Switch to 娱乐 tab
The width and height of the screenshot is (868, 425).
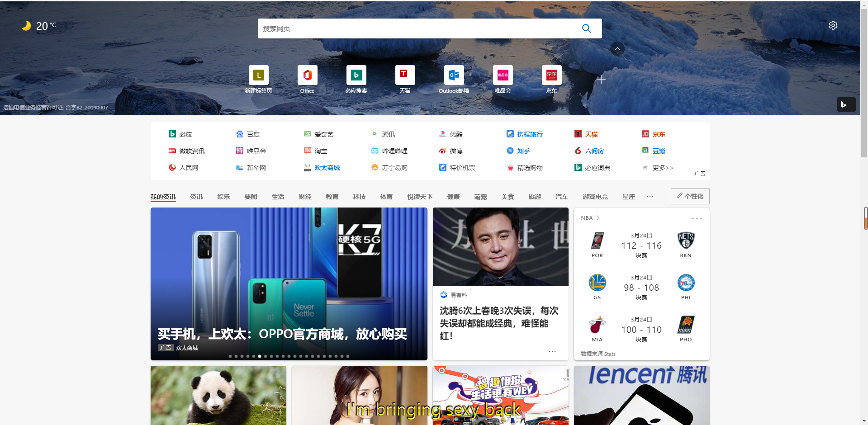pos(223,197)
